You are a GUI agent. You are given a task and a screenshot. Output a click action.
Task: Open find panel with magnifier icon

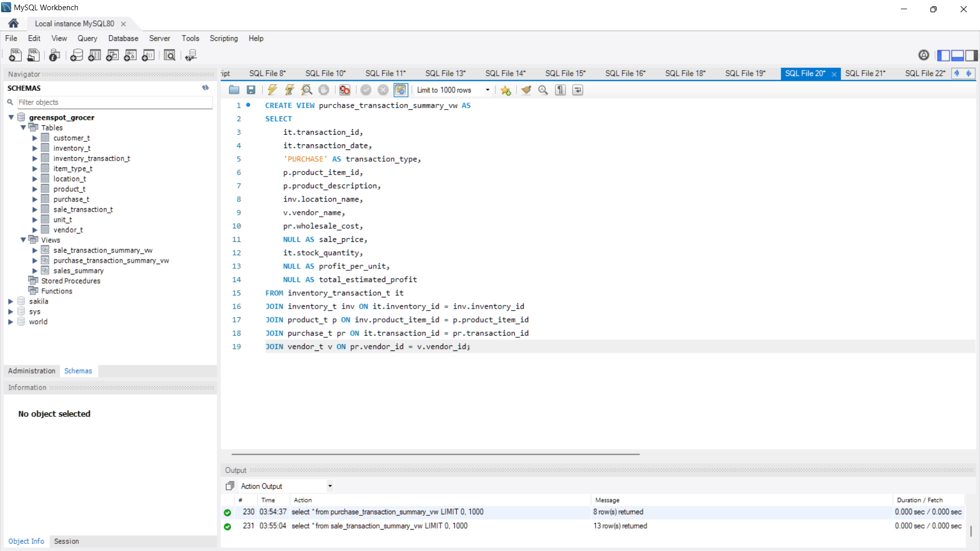(x=543, y=90)
